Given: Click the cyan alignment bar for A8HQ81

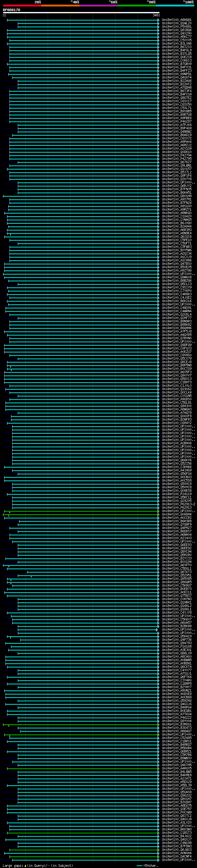Looking at the screenshot, I should coord(83,20).
